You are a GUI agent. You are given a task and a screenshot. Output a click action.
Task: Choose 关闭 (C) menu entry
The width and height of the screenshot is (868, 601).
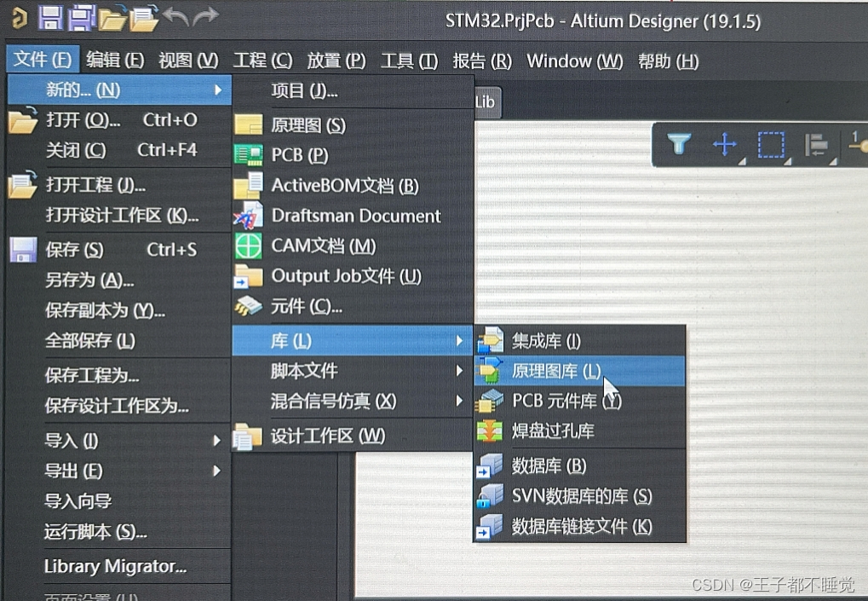tap(118, 150)
